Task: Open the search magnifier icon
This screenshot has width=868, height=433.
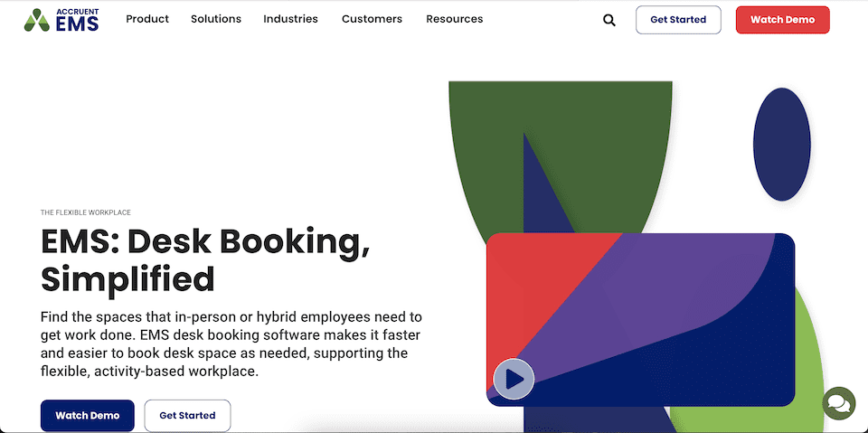Action: coord(609,20)
